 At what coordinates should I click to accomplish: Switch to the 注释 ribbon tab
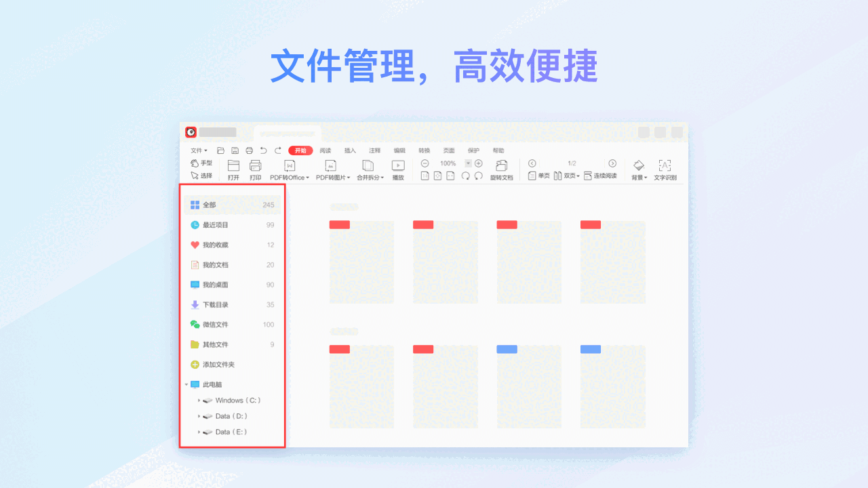(x=374, y=150)
